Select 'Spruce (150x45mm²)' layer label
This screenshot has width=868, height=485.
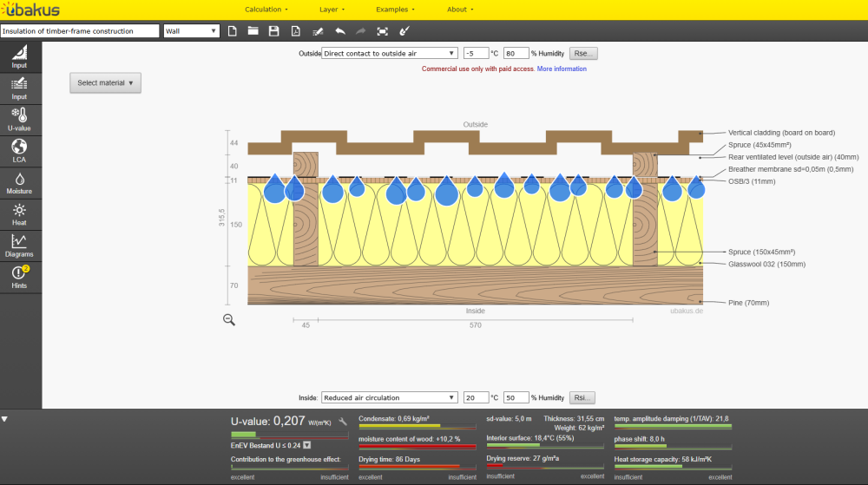tap(762, 252)
